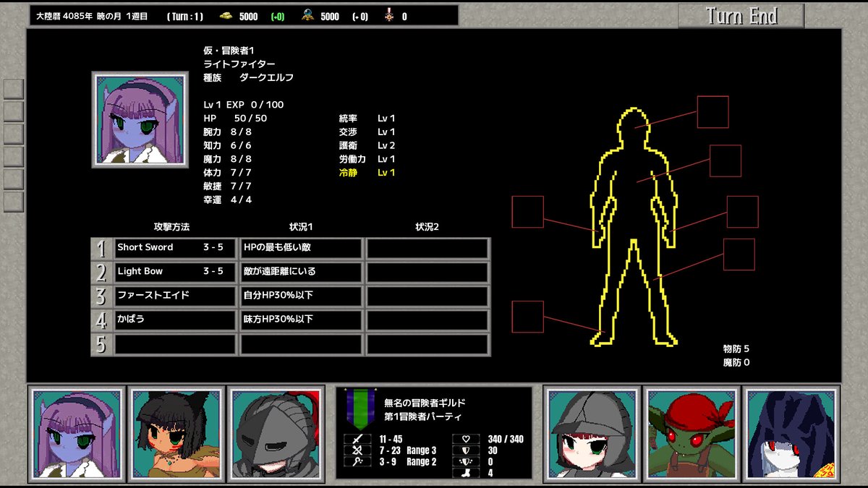The width and height of the screenshot is (868, 488).
Task: Open the ファーストエイド skill cell
Action: point(175,296)
